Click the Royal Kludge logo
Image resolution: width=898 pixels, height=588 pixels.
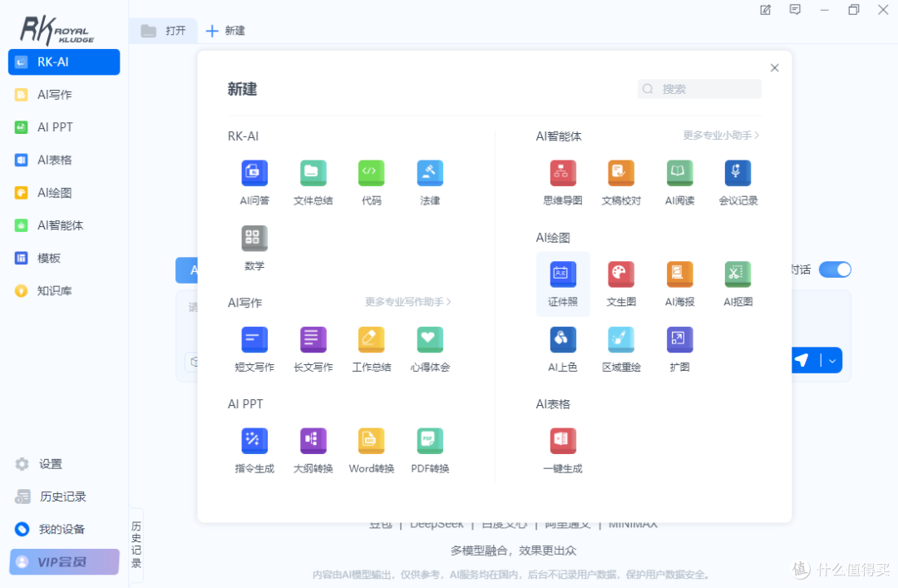coord(57,31)
